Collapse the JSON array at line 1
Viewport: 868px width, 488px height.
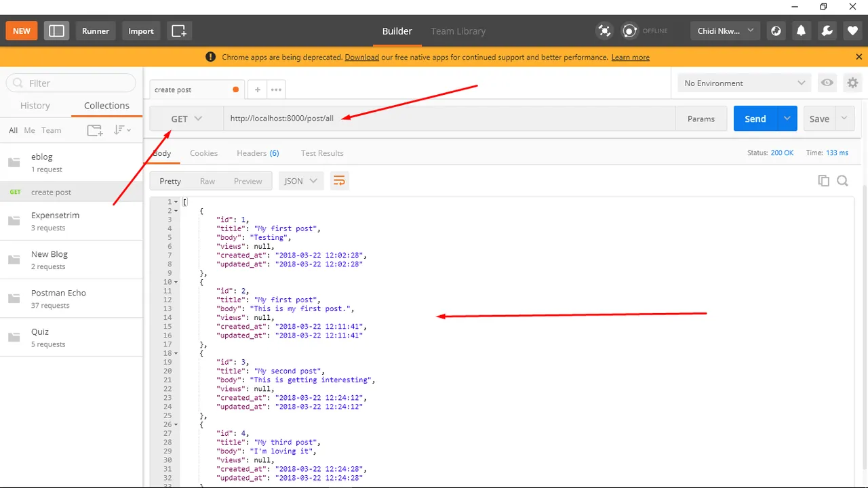coord(176,203)
